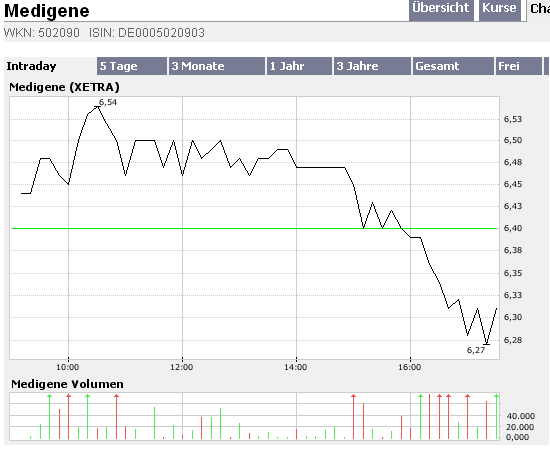Click the 14:00 time axis label

coord(296,367)
